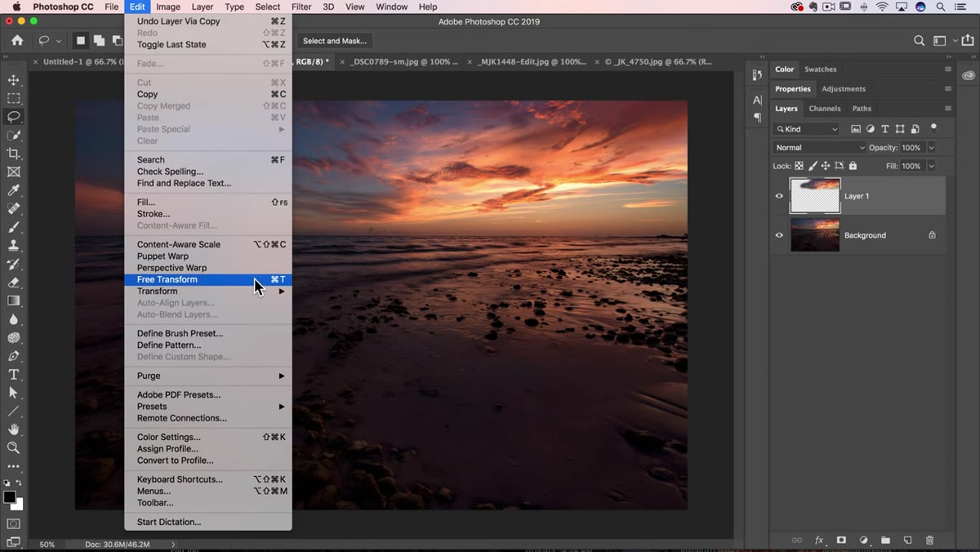980x552 pixels.
Task: Choose Free Transform from Edit menu
Action: (208, 279)
